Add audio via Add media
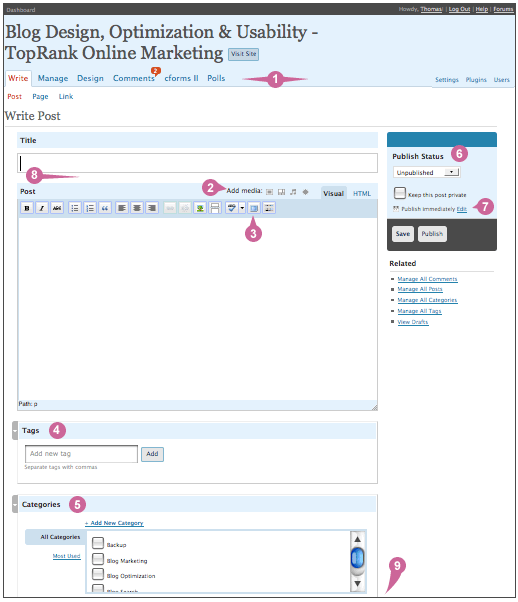Screen dimensions: 518x602 293,192
